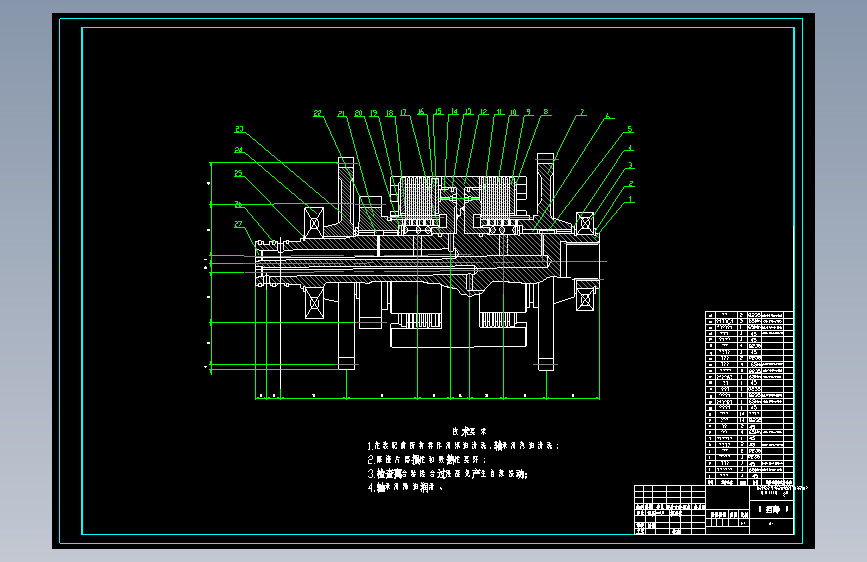Click part callout number 27
This screenshot has height=562, width=867.
238,224
